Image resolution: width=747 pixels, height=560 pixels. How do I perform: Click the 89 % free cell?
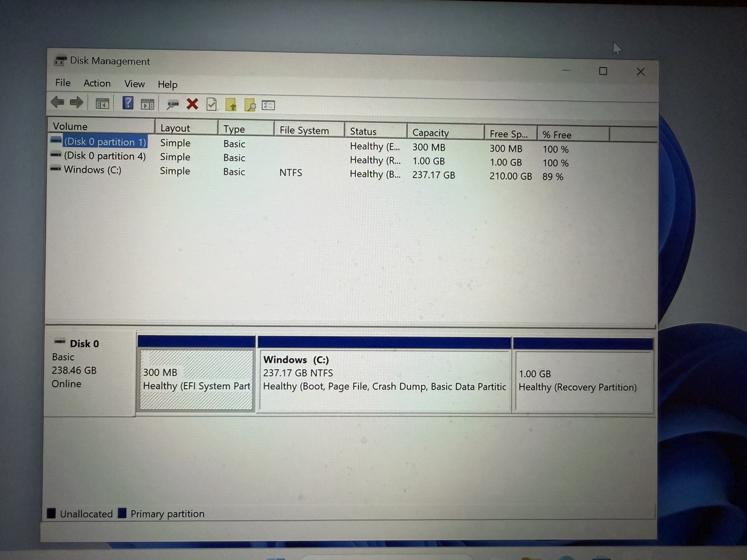[553, 177]
